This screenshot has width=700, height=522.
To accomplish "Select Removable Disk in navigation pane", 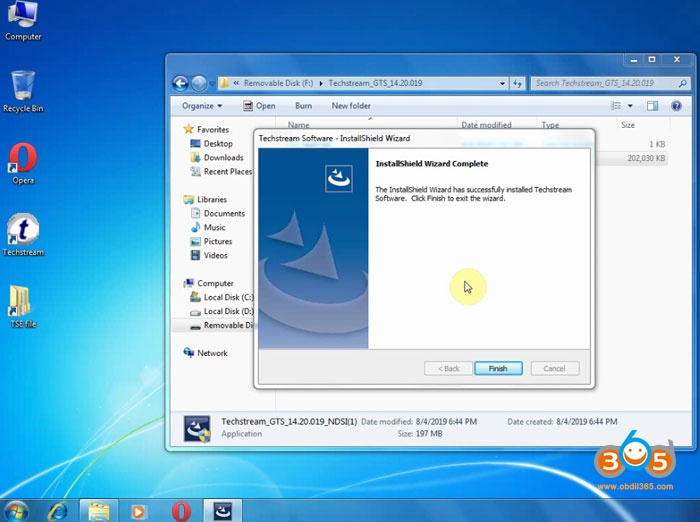I will 221,325.
